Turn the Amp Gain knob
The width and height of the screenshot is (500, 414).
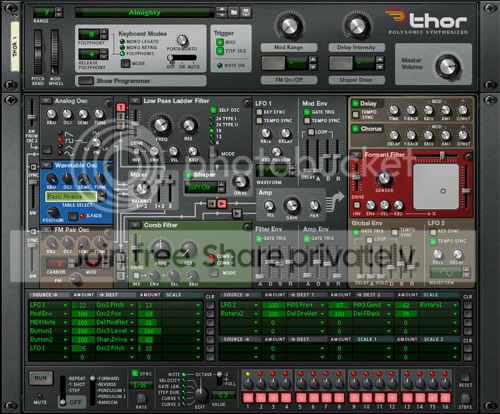(x=291, y=205)
